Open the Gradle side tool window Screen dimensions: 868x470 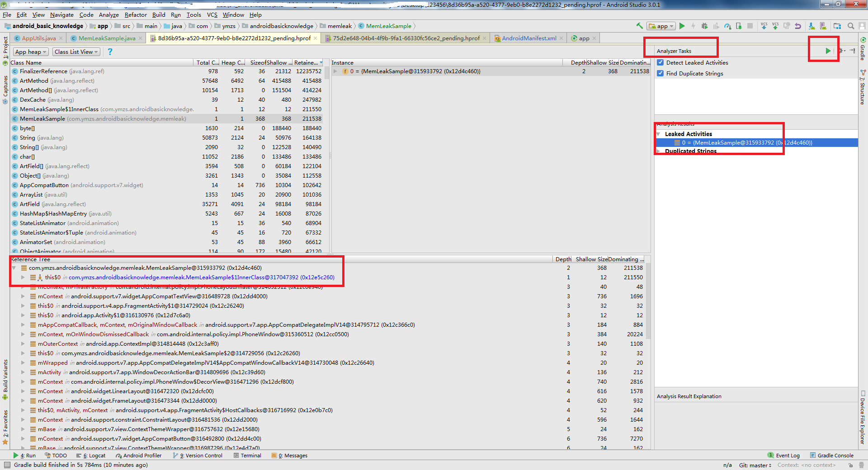pos(863,49)
